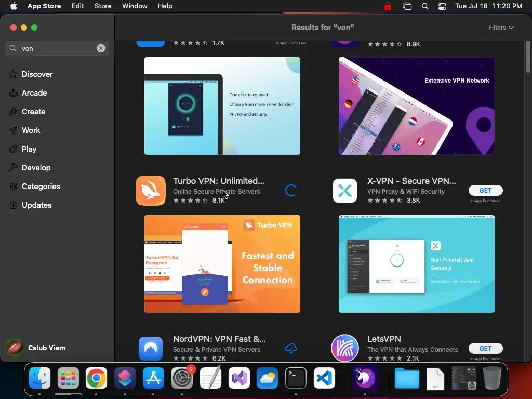Image resolution: width=532 pixels, height=399 pixels.
Task: Open Shortcuts from the Dock
Action: [125, 378]
